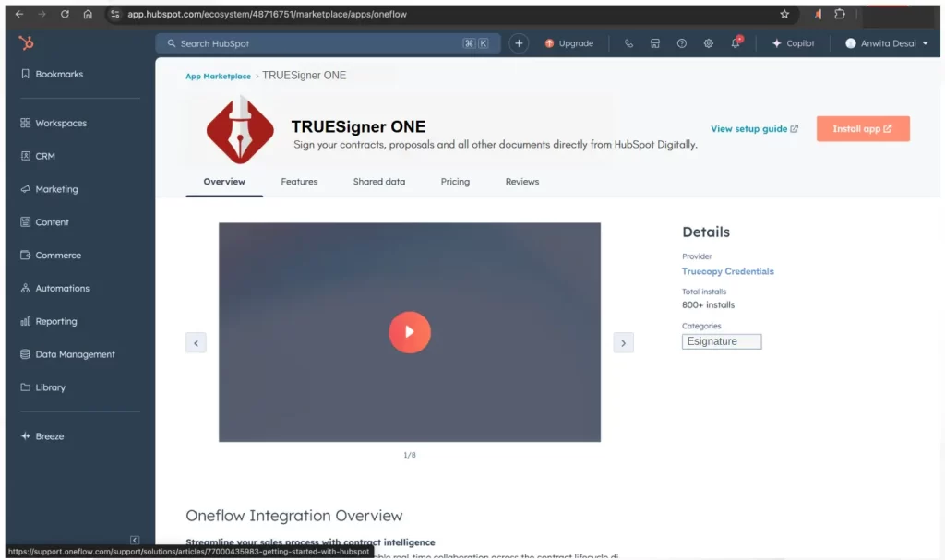The height and width of the screenshot is (560, 945).
Task: Open the Reporting sidebar section
Action: click(x=49, y=321)
